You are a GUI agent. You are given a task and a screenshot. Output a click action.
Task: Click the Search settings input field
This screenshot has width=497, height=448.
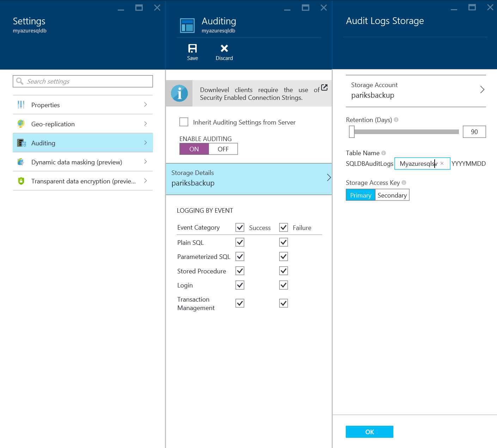pyautogui.click(x=83, y=81)
